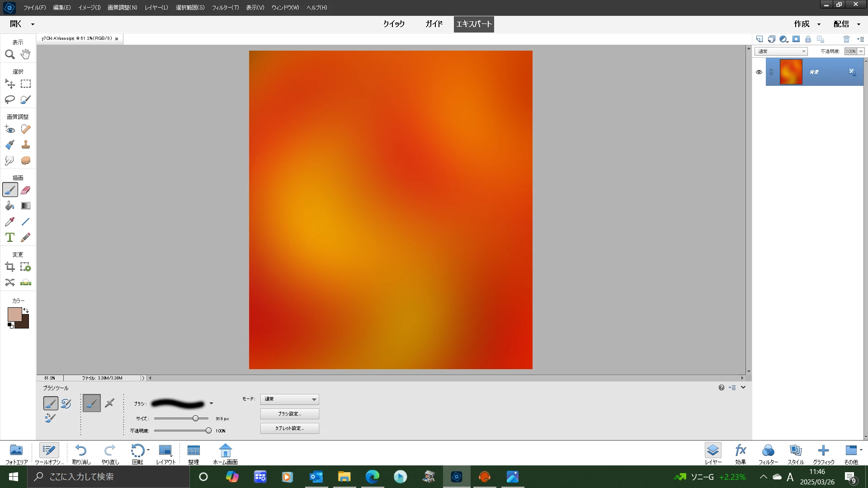
Task: Hide the 背景 layer with eye icon
Action: pyautogui.click(x=759, y=72)
